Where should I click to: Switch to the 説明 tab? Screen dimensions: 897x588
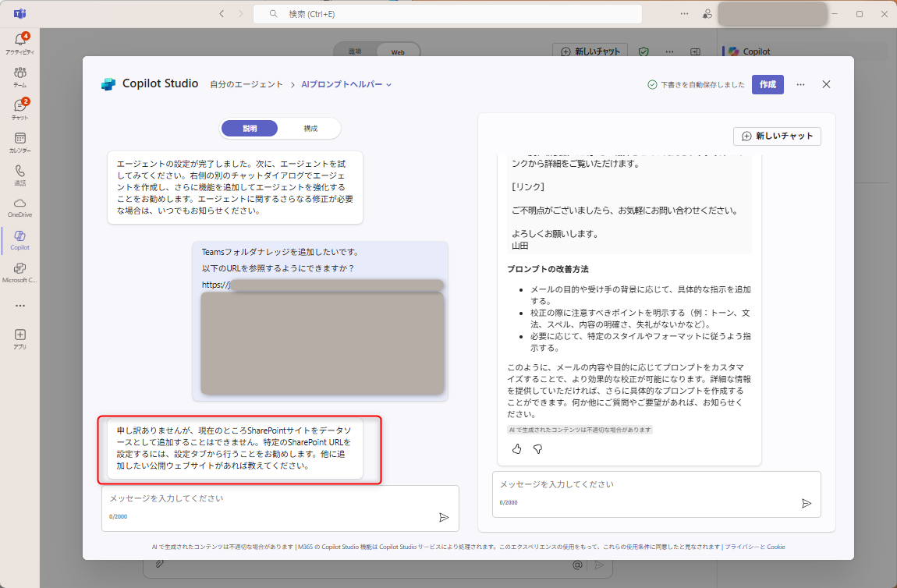(x=250, y=128)
